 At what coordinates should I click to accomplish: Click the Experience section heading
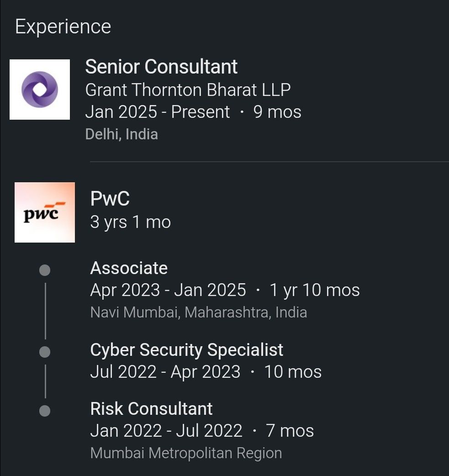pyautogui.click(x=63, y=26)
